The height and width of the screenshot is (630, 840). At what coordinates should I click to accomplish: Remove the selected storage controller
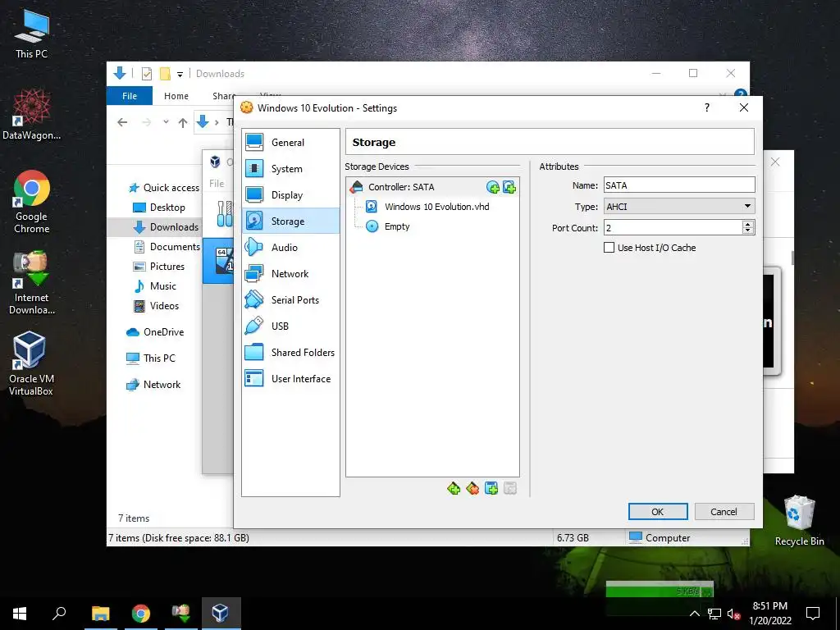[x=472, y=488]
